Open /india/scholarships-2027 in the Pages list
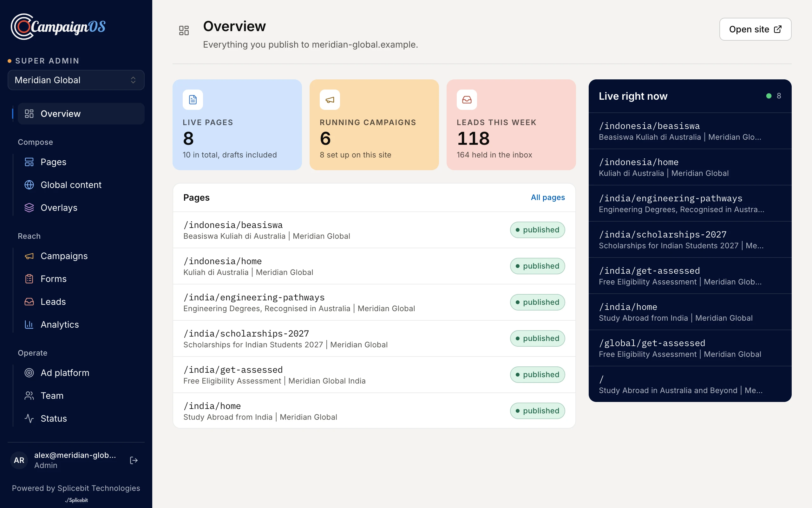 374,339
